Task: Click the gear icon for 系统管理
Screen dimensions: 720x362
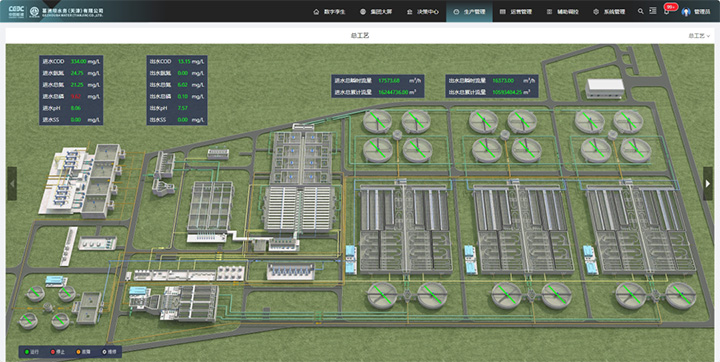Action: click(x=596, y=12)
